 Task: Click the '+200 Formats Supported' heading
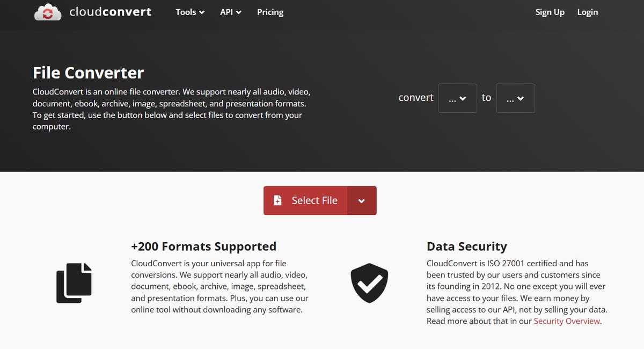click(x=203, y=246)
